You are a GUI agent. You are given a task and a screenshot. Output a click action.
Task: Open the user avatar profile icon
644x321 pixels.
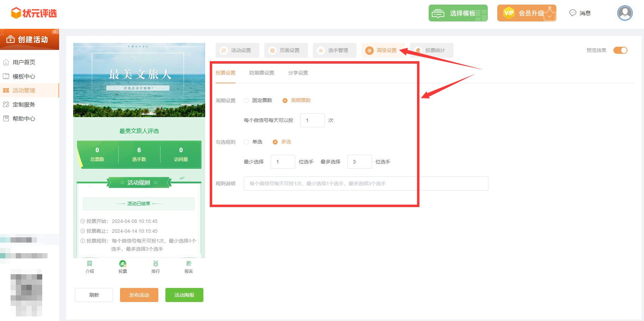click(x=625, y=13)
